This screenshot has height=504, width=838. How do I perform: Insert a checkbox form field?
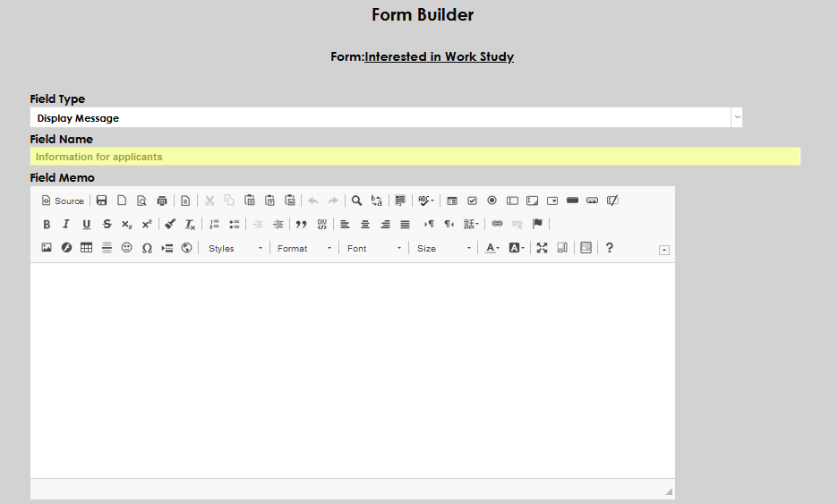472,201
